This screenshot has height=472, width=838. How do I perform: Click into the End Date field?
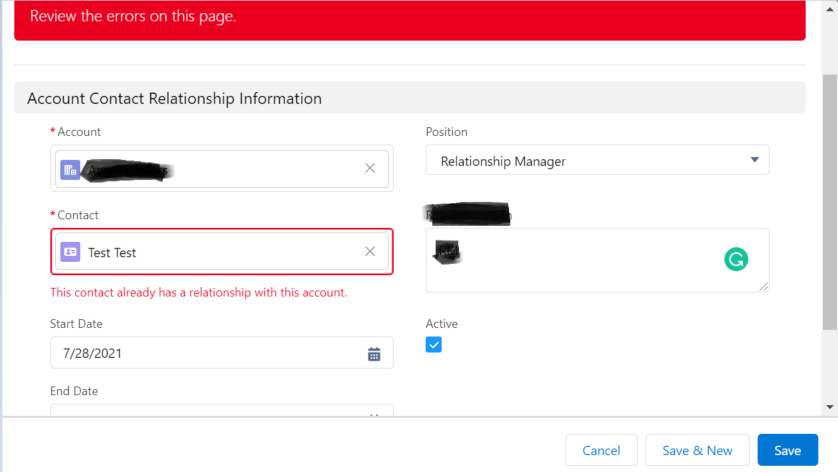point(200,410)
